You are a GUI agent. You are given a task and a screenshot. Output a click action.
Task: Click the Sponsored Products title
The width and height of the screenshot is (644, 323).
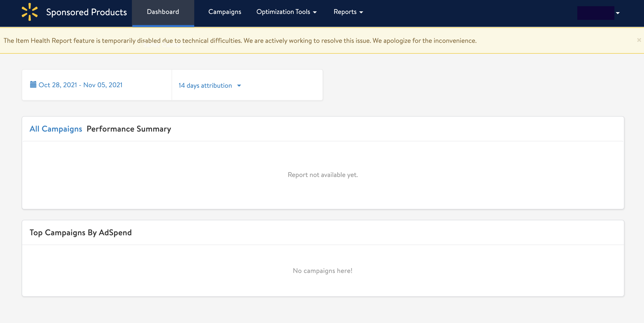pos(87,12)
